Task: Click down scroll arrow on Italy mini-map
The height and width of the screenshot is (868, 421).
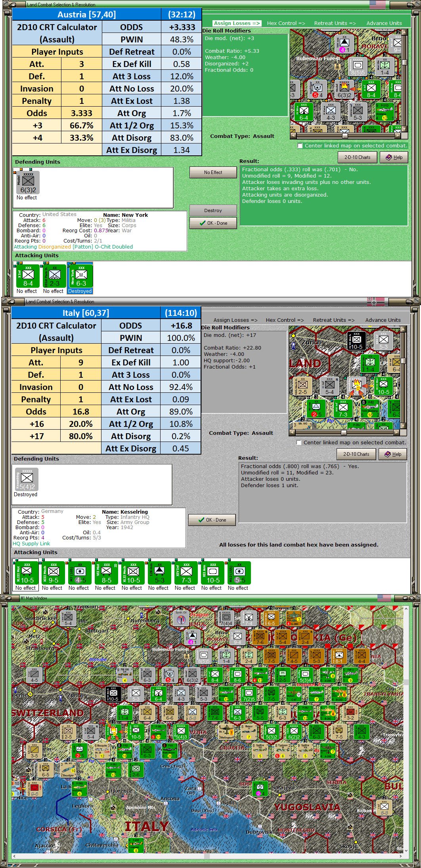Action: click(x=404, y=426)
